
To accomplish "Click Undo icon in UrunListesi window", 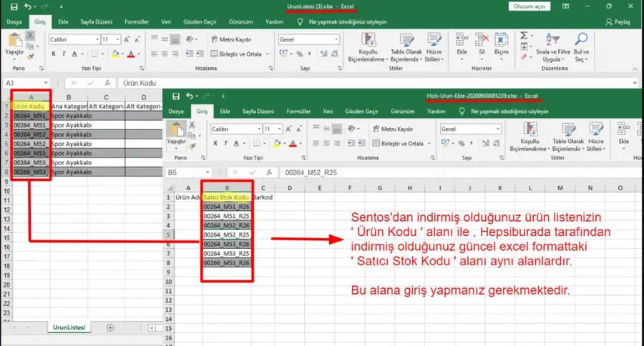I will pos(27,6).
